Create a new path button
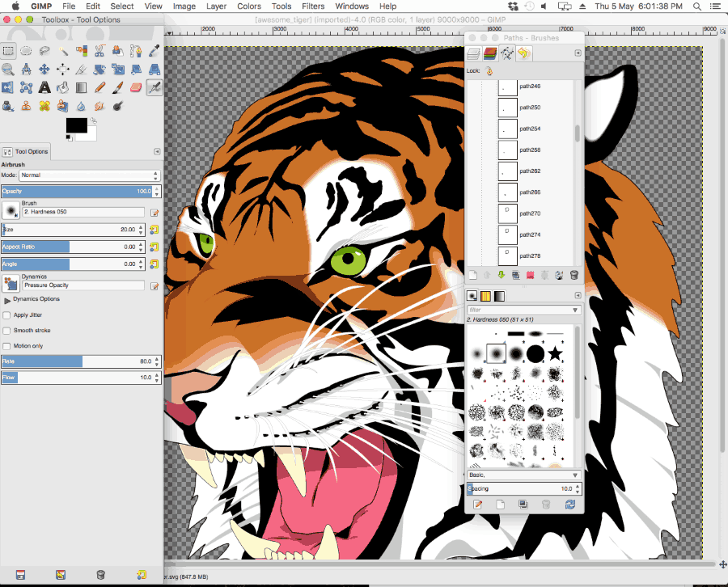Viewport: 728px width, 587px height. click(x=472, y=275)
